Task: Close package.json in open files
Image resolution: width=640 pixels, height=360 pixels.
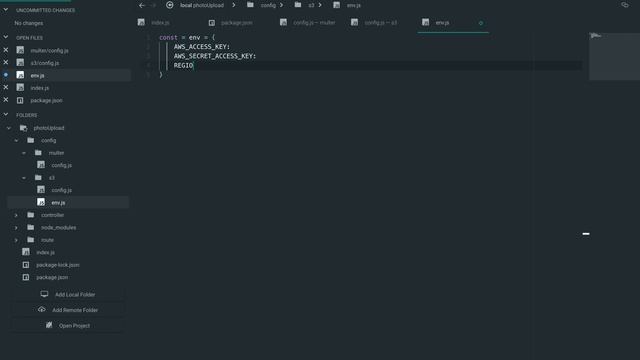Action: (6, 100)
